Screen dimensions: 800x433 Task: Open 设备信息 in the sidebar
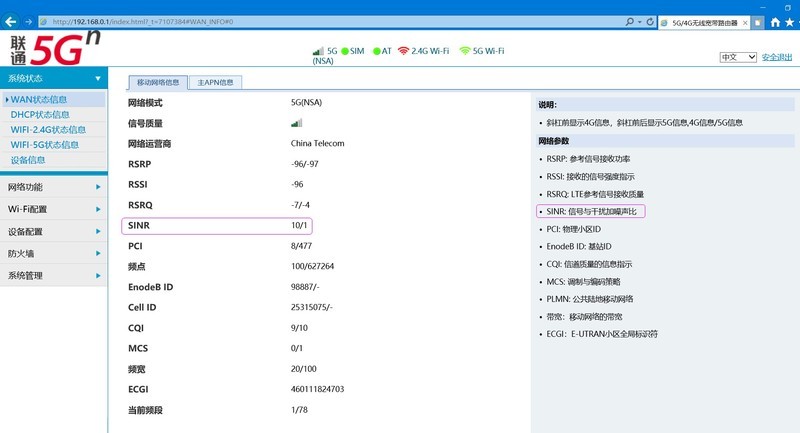point(28,160)
